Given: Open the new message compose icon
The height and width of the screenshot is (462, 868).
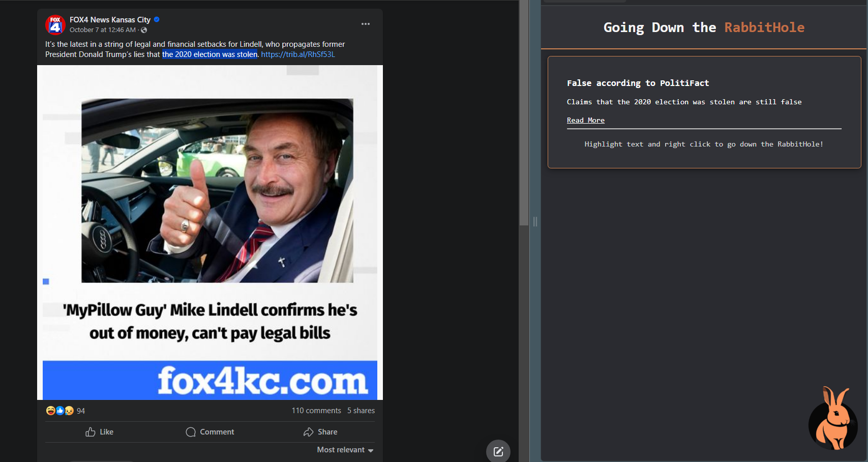Looking at the screenshot, I should [x=498, y=451].
